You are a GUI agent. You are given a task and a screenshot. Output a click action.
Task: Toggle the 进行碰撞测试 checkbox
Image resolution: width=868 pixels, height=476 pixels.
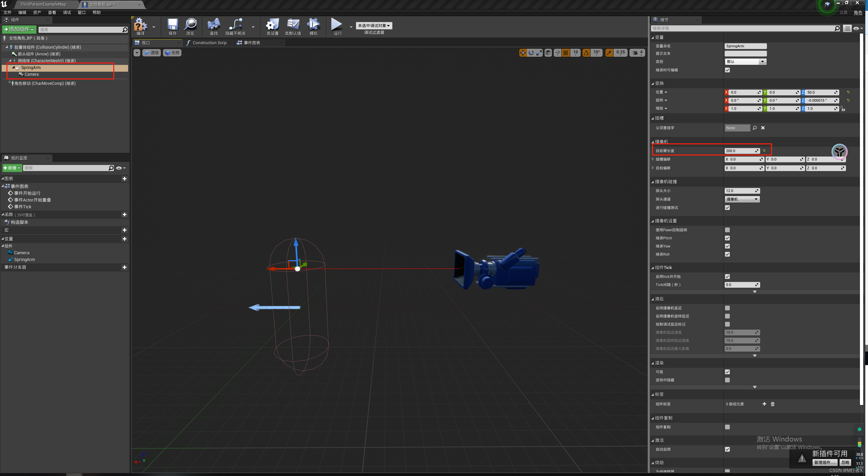[x=727, y=208]
